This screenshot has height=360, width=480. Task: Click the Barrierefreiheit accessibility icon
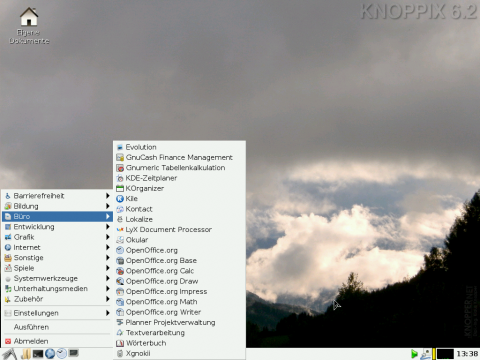(8, 196)
